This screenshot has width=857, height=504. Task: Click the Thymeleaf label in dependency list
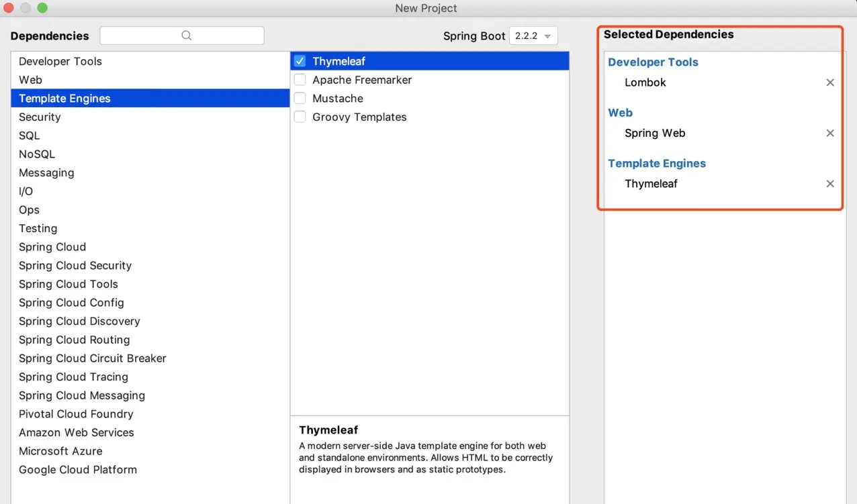[339, 61]
